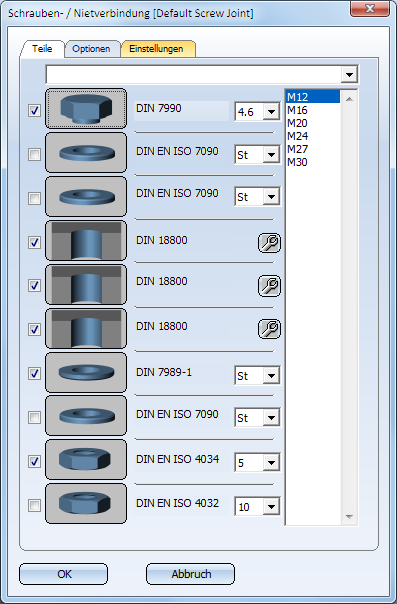Select M20 in the size list

click(313, 123)
